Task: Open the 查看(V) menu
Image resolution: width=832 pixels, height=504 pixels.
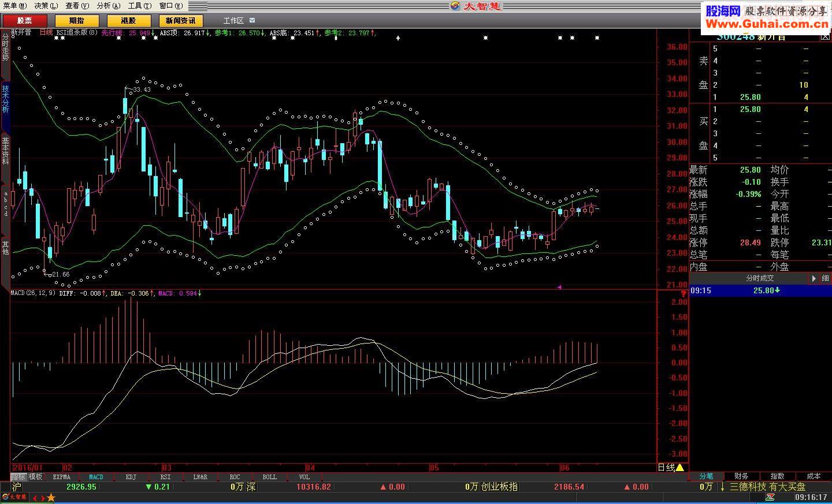Action: coord(77,5)
